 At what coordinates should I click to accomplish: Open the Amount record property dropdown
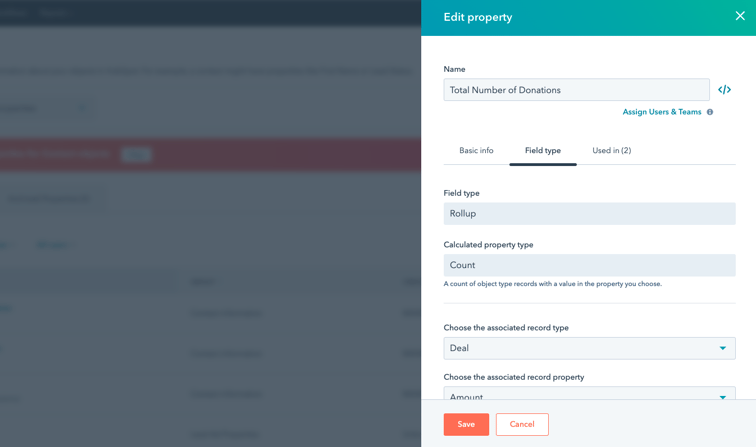click(x=589, y=393)
